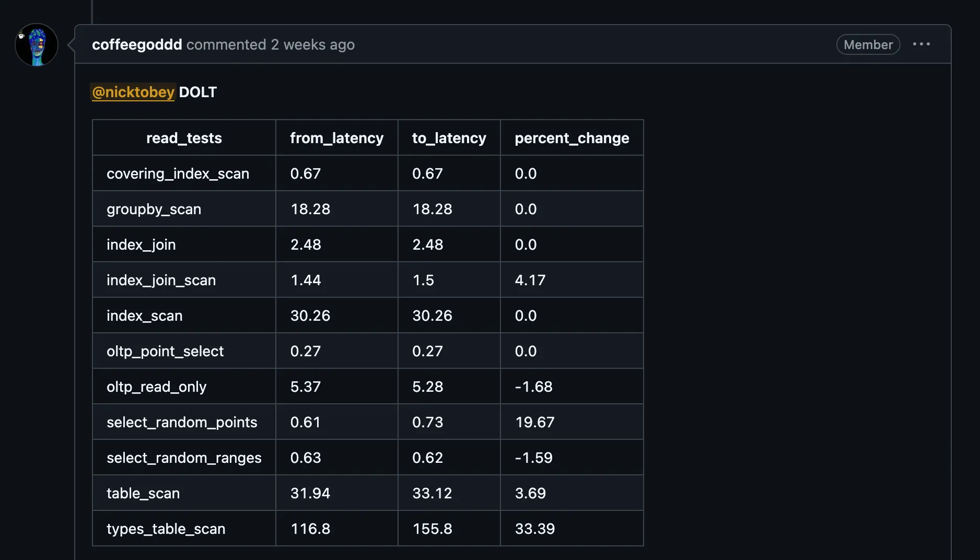
Task: Click coffeegoddd's profile avatar
Action: [x=36, y=44]
